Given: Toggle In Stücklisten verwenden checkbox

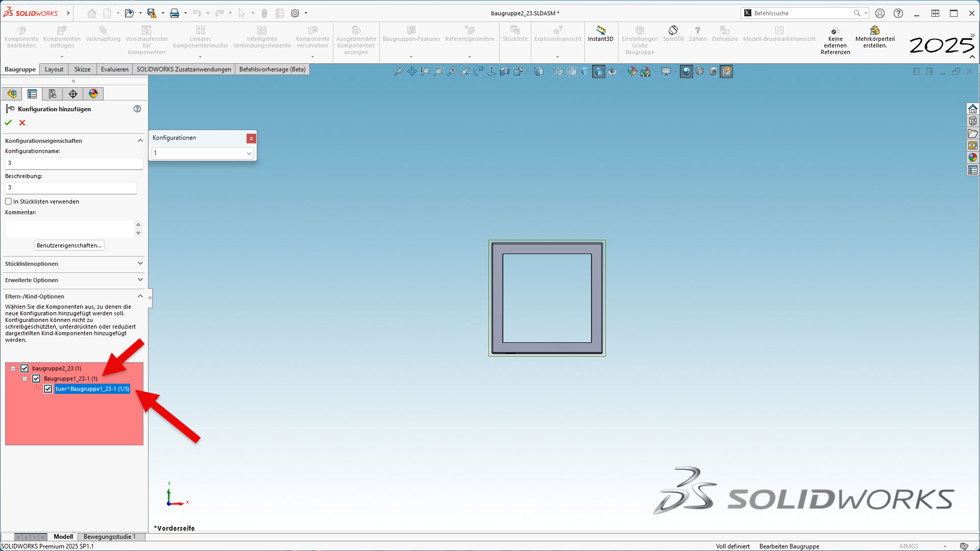Looking at the screenshot, I should point(9,202).
